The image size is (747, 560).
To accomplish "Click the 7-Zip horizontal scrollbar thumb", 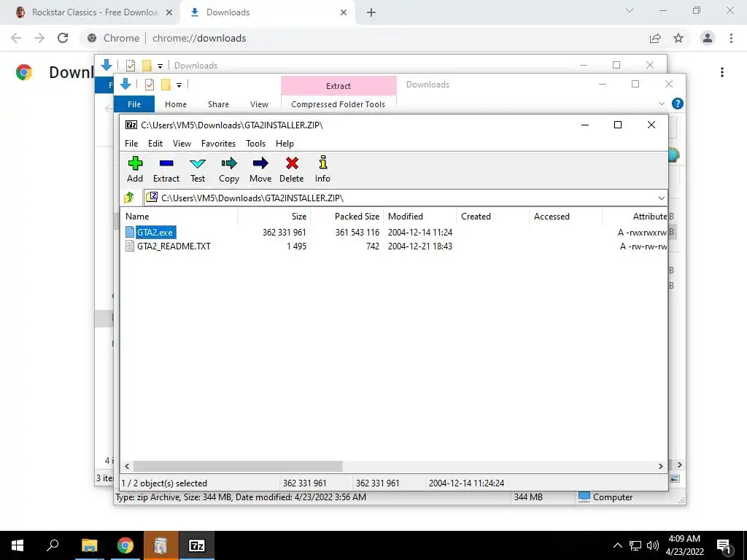I will (238, 466).
